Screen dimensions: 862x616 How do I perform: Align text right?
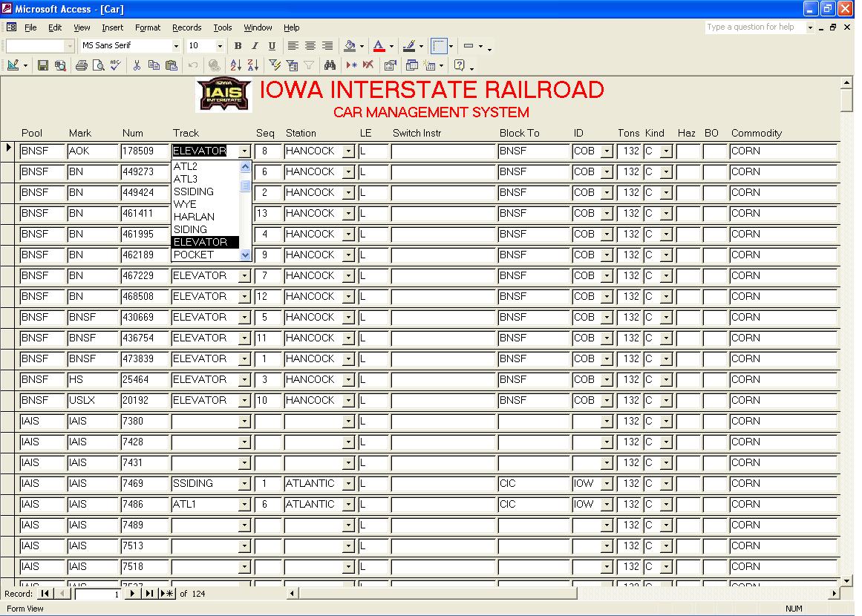click(327, 46)
